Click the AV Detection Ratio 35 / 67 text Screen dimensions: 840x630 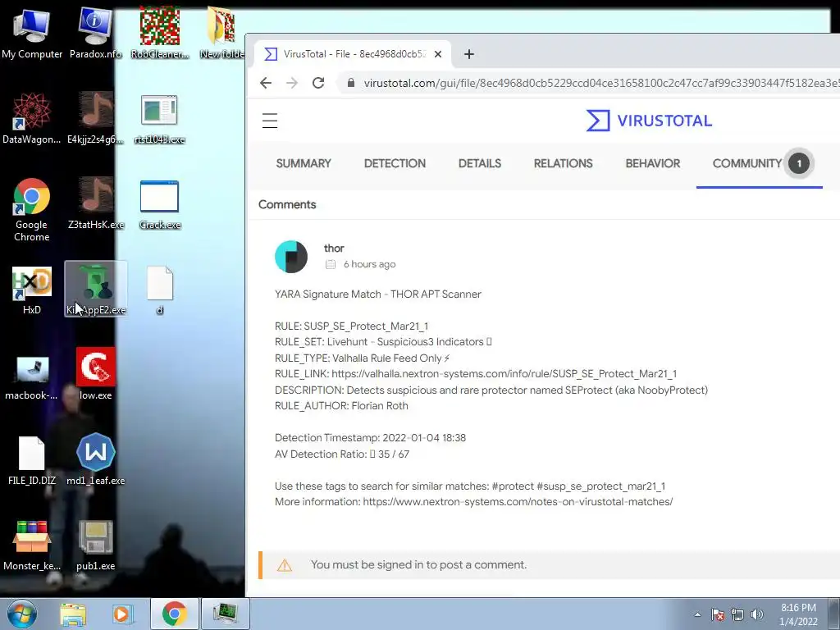pos(342,454)
